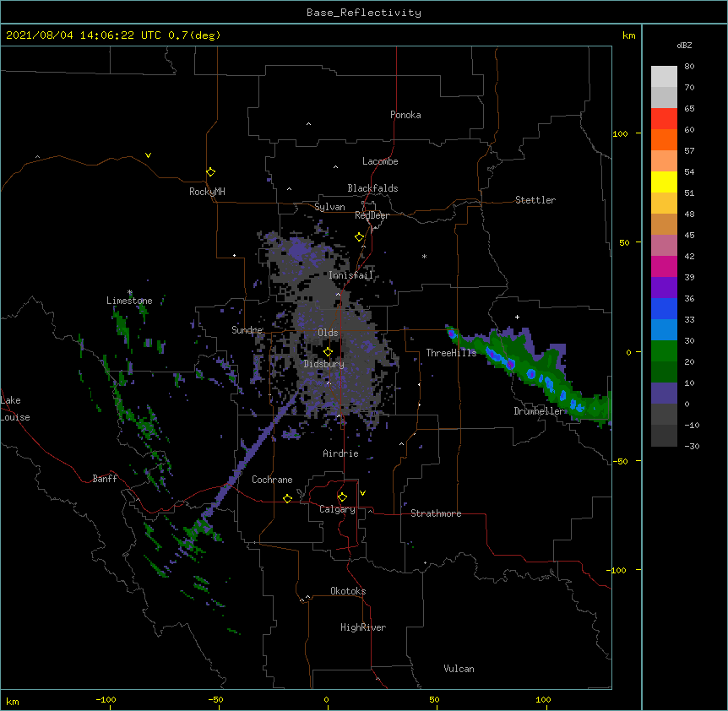Click the Sundre town label
This screenshot has height=711, width=728.
[247, 330]
